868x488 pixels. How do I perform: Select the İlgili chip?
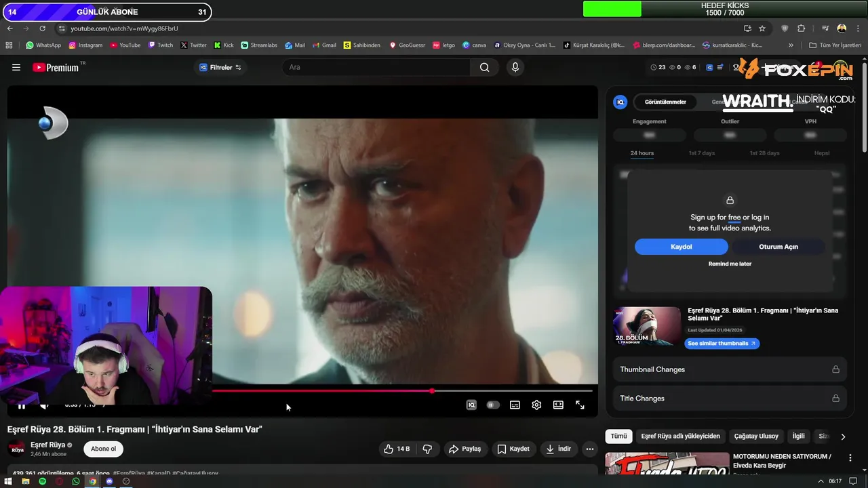coord(799,436)
